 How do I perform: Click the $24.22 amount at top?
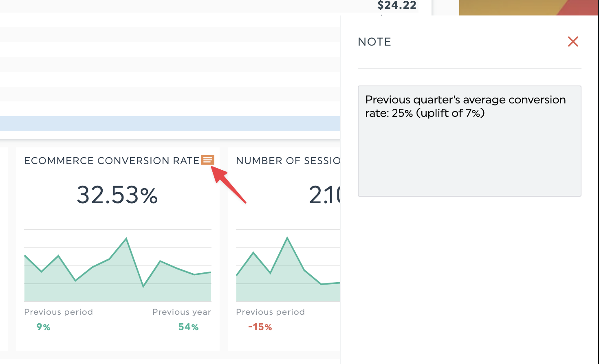pyautogui.click(x=397, y=5)
